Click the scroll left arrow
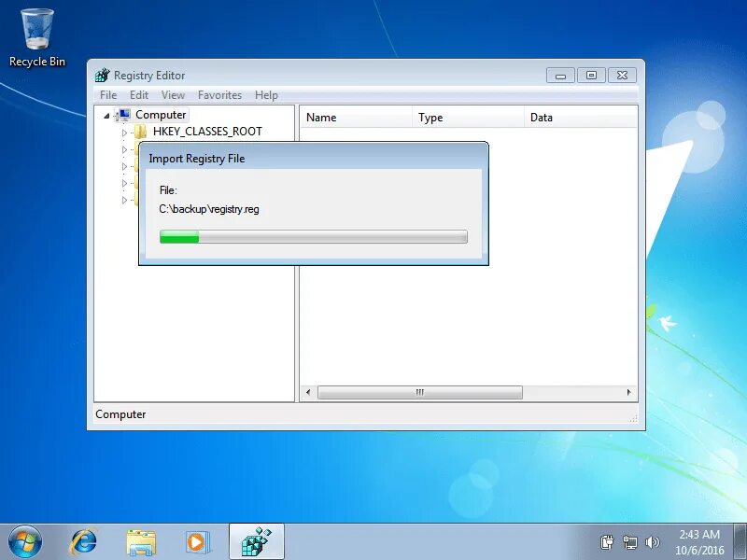The height and width of the screenshot is (560, 747). click(x=308, y=392)
